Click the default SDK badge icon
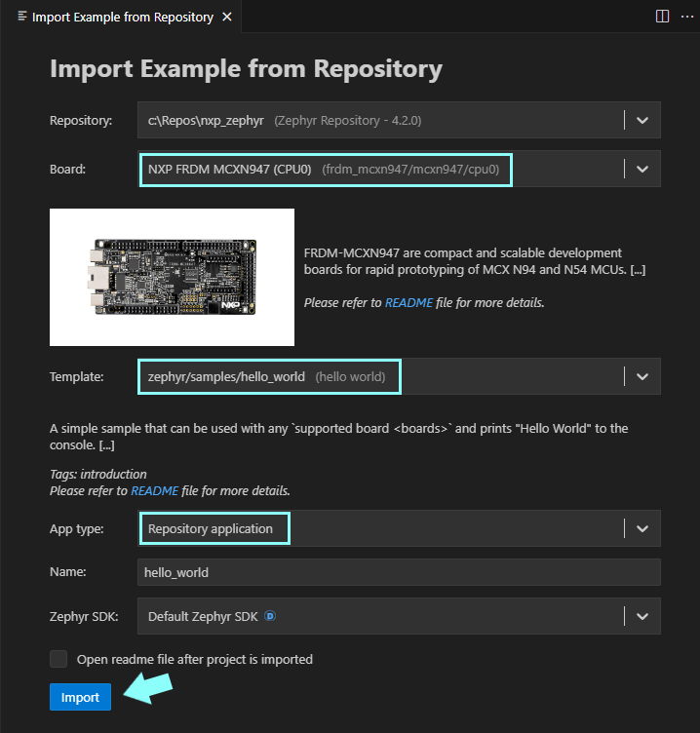This screenshot has width=700, height=733. pyautogui.click(x=270, y=616)
